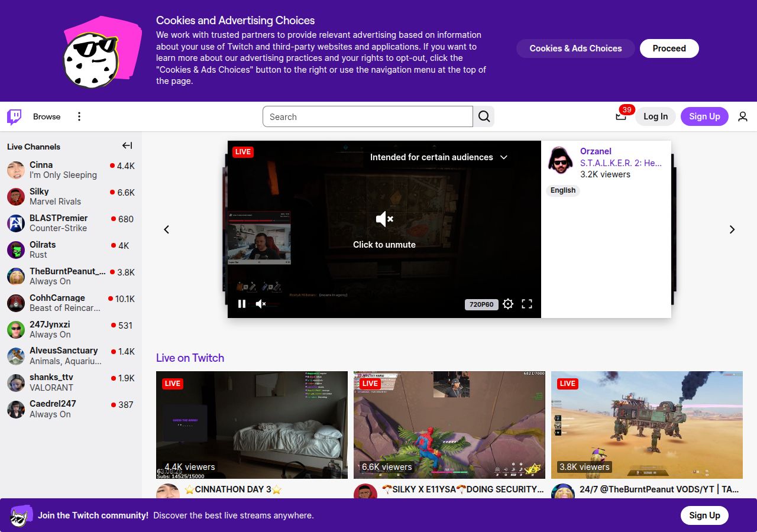Click '3.2K viewers' under Orzanel
757x532 pixels.
[605, 174]
